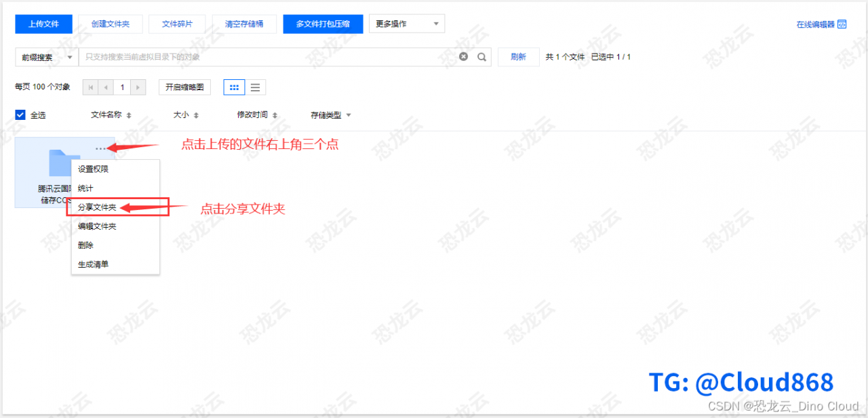The width and height of the screenshot is (868, 418).
Task: Click the 上传文件 upload button
Action: coord(43,23)
